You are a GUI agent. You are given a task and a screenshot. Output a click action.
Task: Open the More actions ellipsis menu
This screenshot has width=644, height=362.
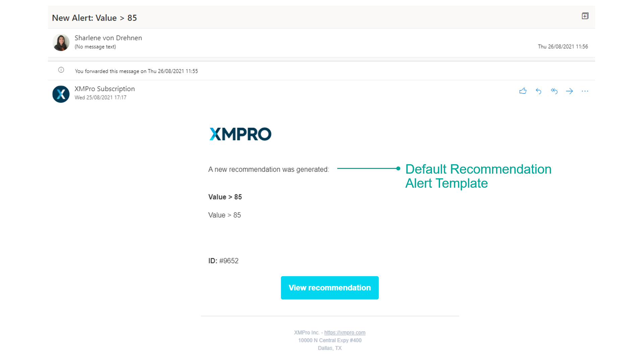tap(585, 91)
